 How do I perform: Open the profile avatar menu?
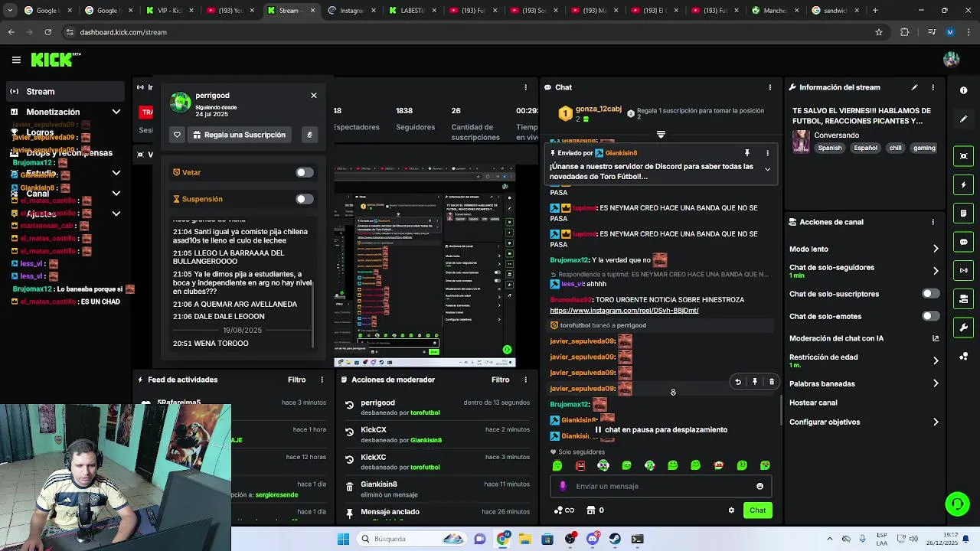pos(952,60)
